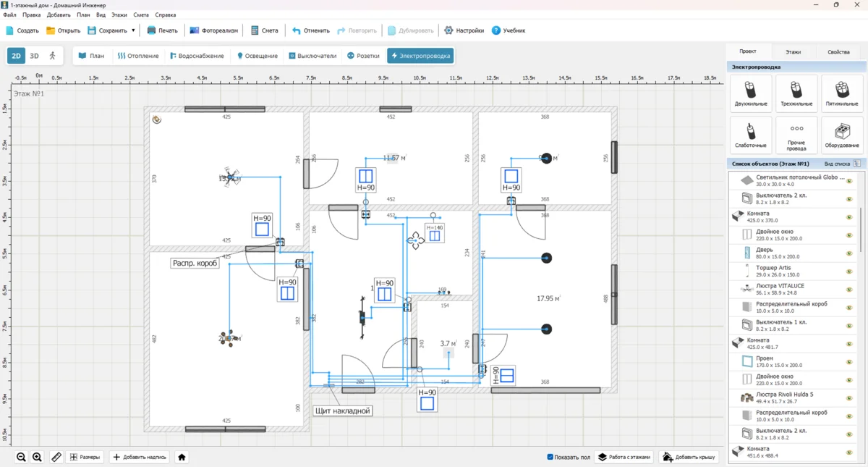Click the Размеры dimensions button
Screen dimensions: 868x467
click(85, 457)
